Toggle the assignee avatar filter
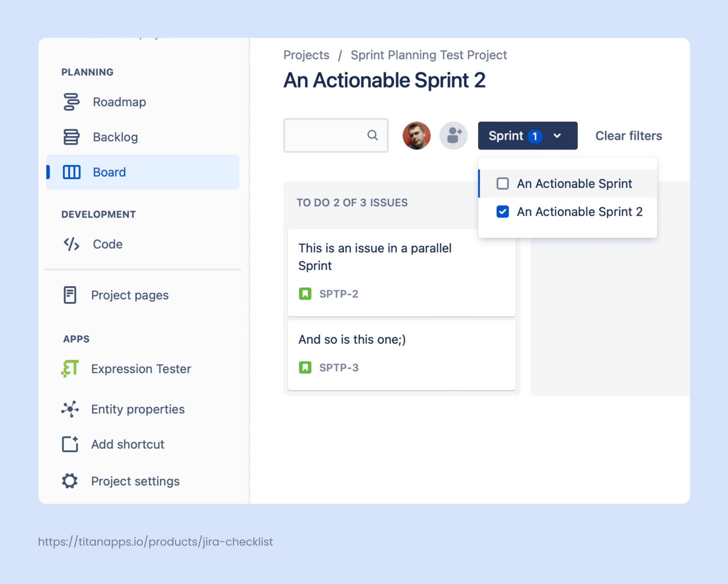 (416, 135)
